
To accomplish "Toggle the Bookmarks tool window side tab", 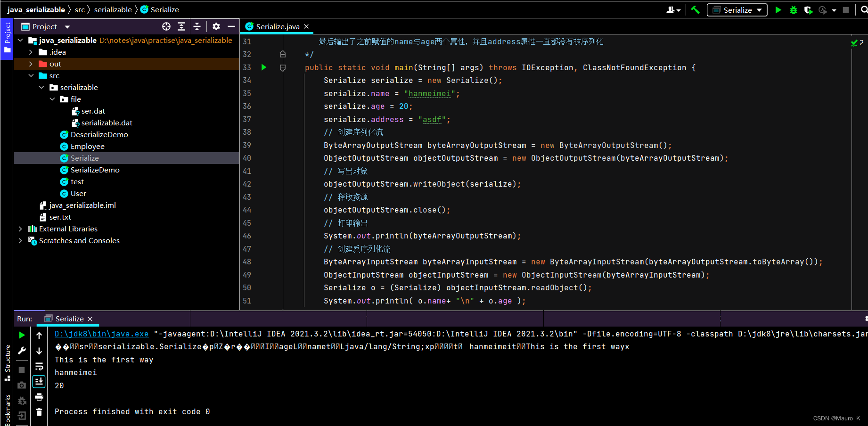I will pyautogui.click(x=7, y=410).
